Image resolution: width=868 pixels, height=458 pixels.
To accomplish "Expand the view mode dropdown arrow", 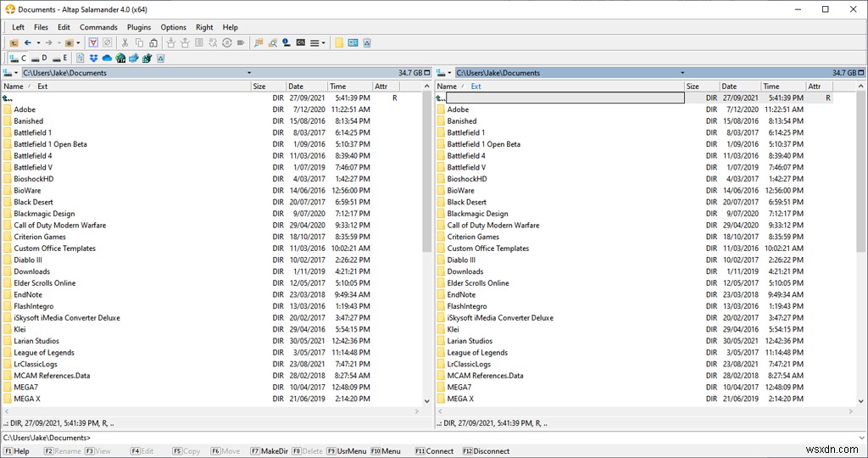I will coord(323,42).
